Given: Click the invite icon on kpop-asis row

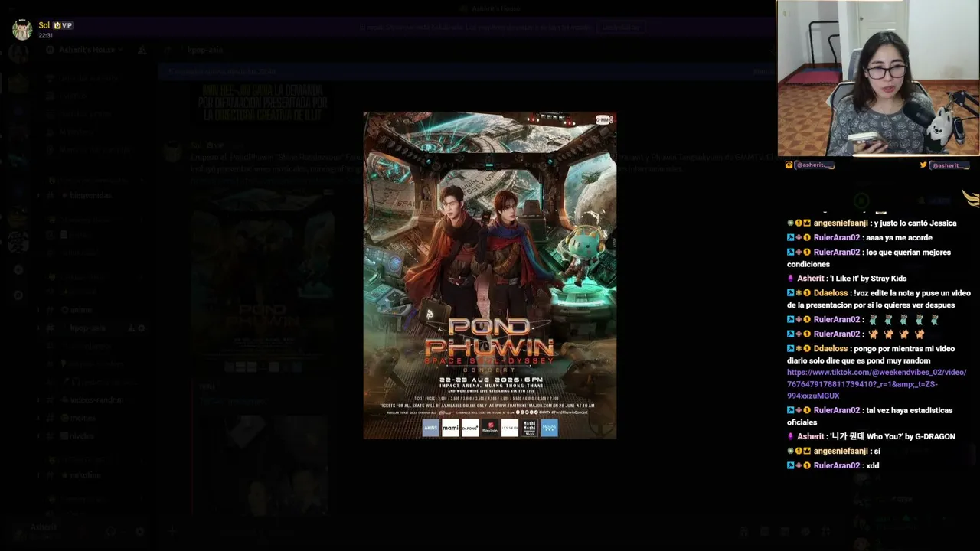Looking at the screenshot, I should [131, 328].
